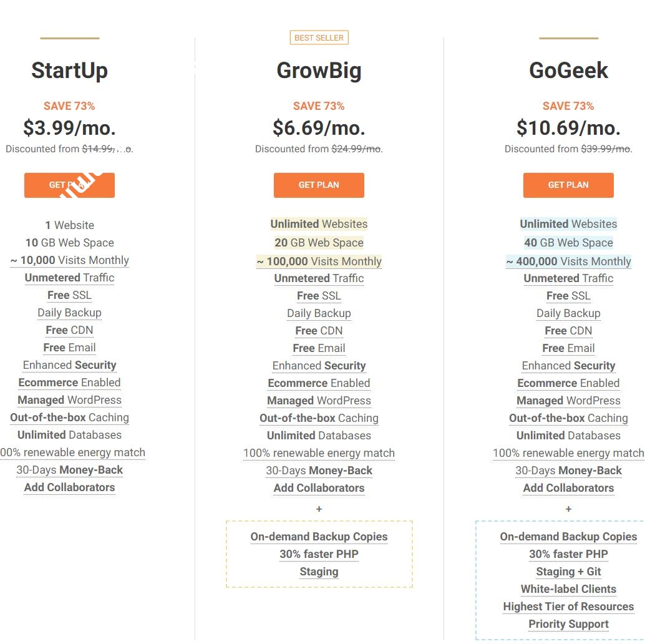This screenshot has width=645, height=644.
Task: Click GET PLAN button under GrowBig
Action: click(319, 185)
